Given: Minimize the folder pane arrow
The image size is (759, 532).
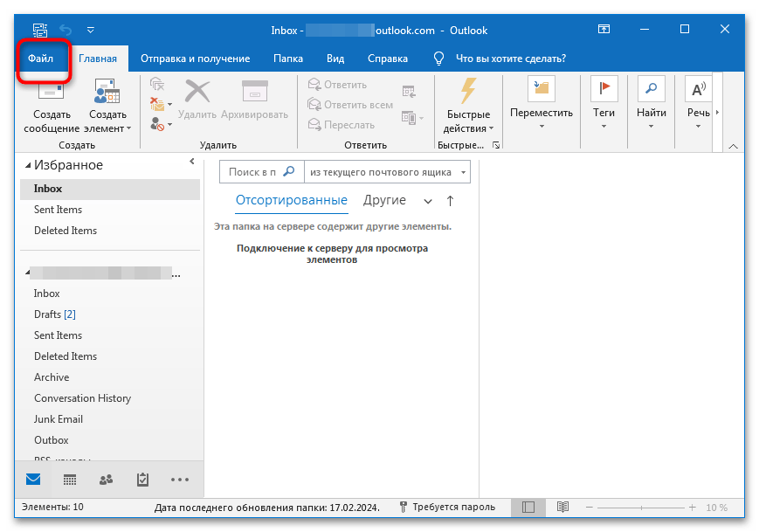Looking at the screenshot, I should tap(191, 162).
